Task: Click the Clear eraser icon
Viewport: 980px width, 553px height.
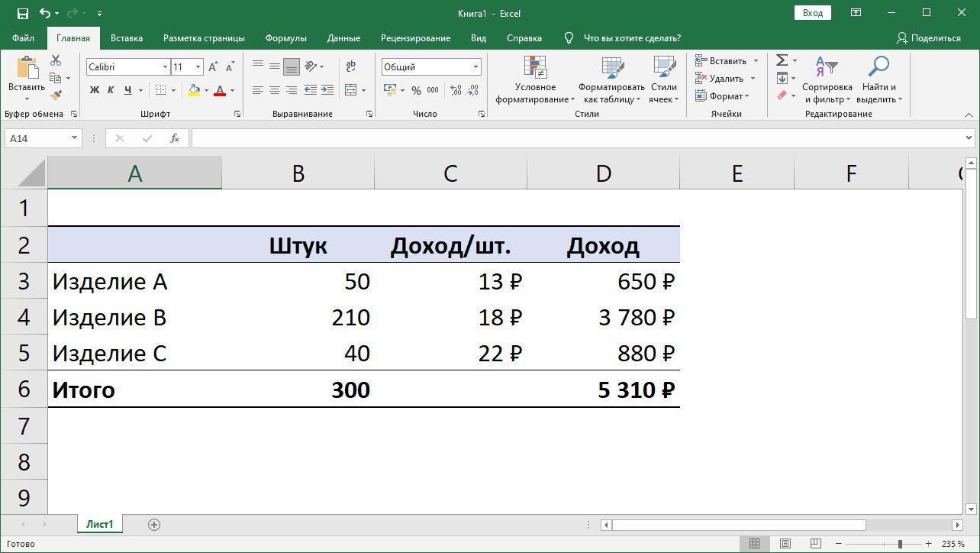Action: (782, 95)
